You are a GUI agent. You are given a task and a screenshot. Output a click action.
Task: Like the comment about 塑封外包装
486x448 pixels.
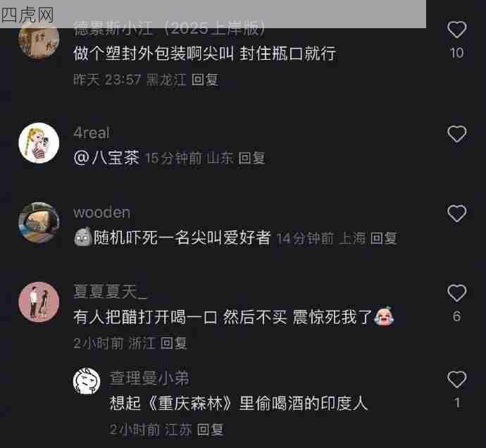(457, 30)
